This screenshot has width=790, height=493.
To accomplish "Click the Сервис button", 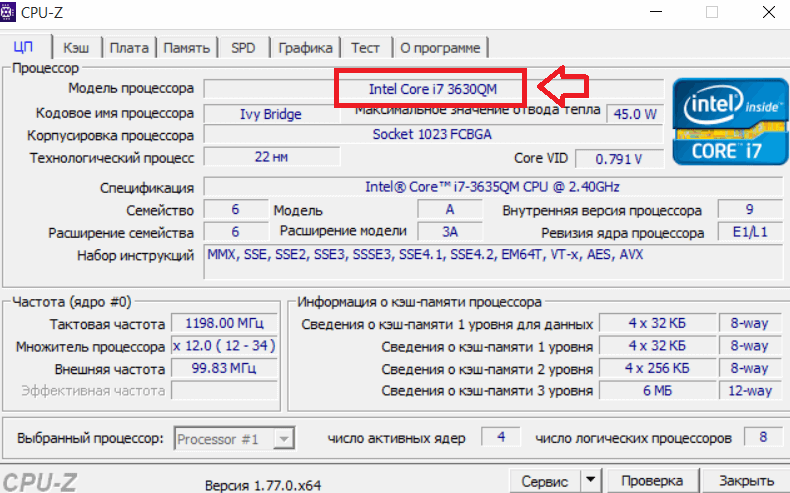I will pos(545,481).
